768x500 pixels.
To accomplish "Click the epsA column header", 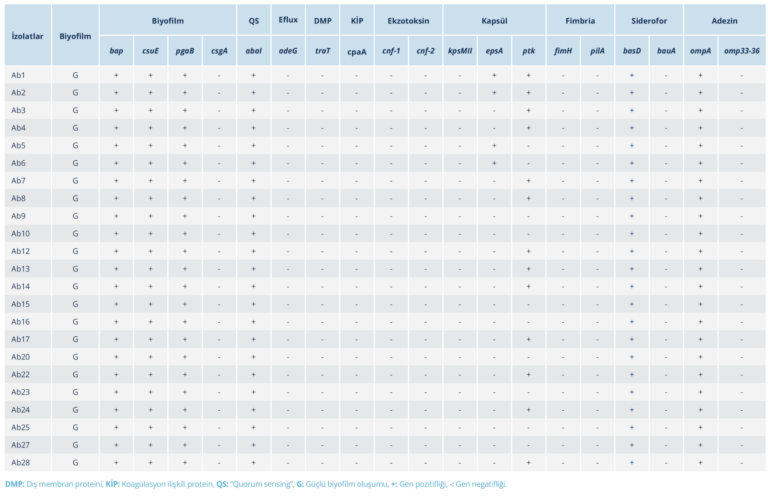I will pos(494,50).
